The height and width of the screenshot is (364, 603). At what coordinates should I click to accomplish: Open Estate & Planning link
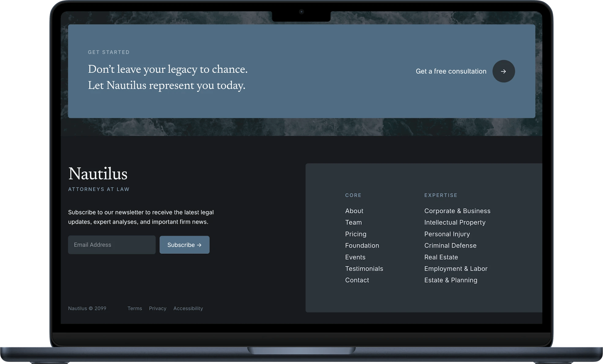[x=451, y=280]
